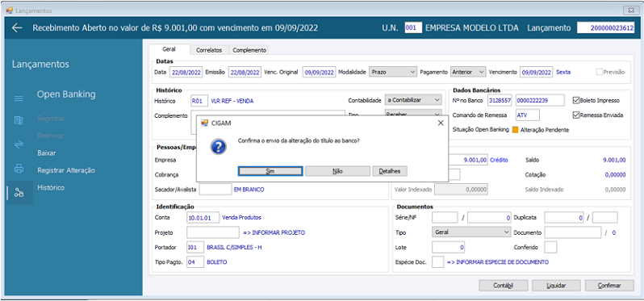Confirm with the Sim button
Image resolution: width=644 pixels, height=301 pixels.
pyautogui.click(x=270, y=171)
